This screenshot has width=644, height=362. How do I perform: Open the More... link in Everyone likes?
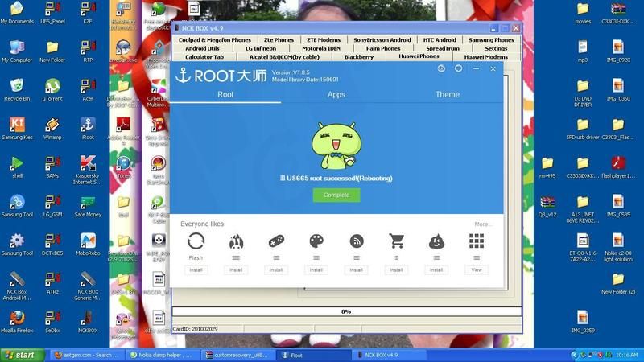pos(483,224)
